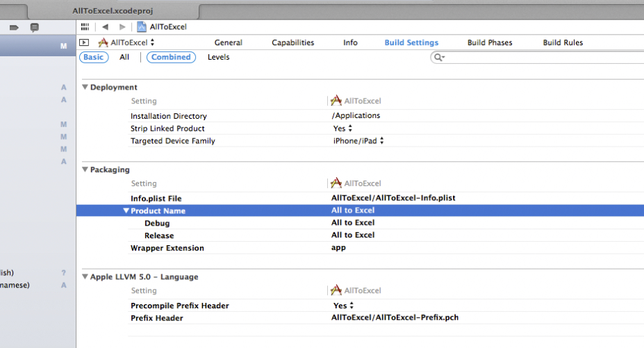
Task: Click the Wrapper Extension value app
Action: pos(338,247)
